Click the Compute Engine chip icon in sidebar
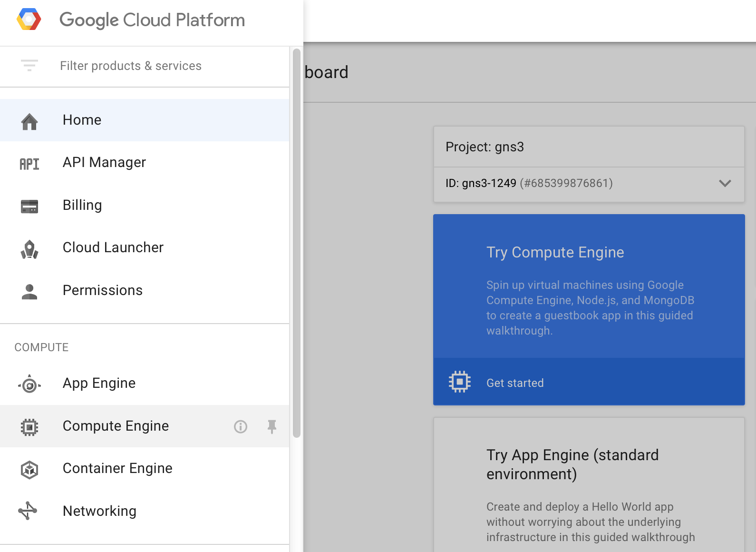The height and width of the screenshot is (552, 756). (29, 427)
